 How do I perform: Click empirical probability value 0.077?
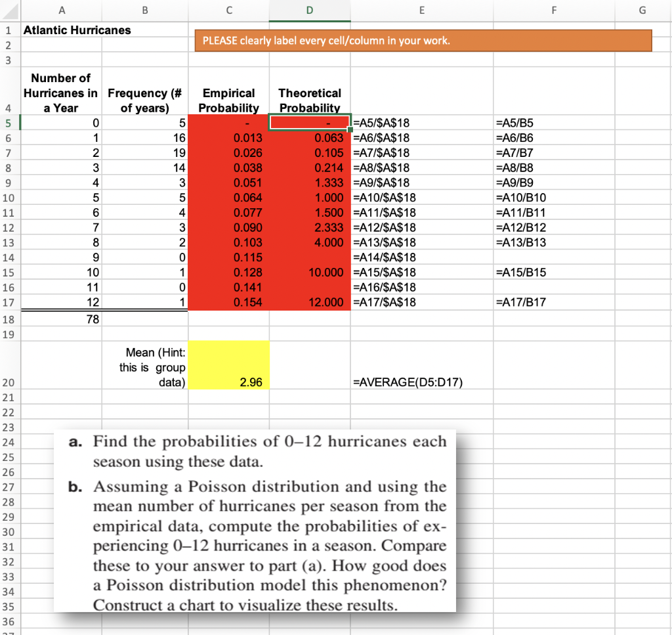[x=247, y=213]
